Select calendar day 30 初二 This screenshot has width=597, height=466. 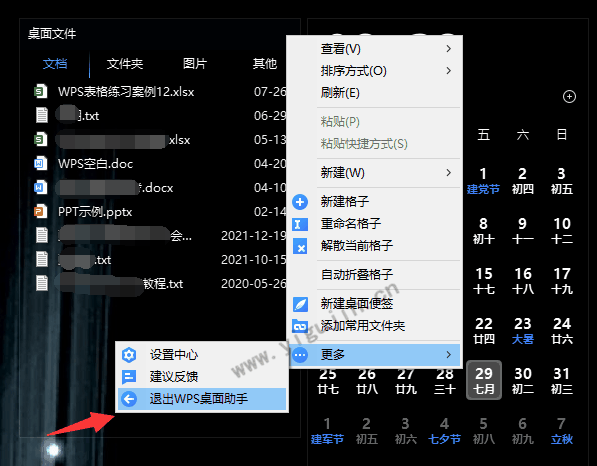523,380
